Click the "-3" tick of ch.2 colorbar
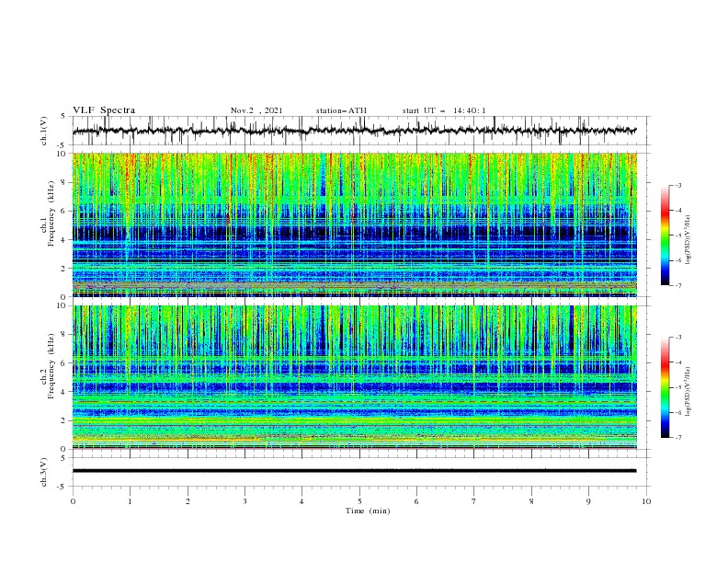 tap(678, 338)
